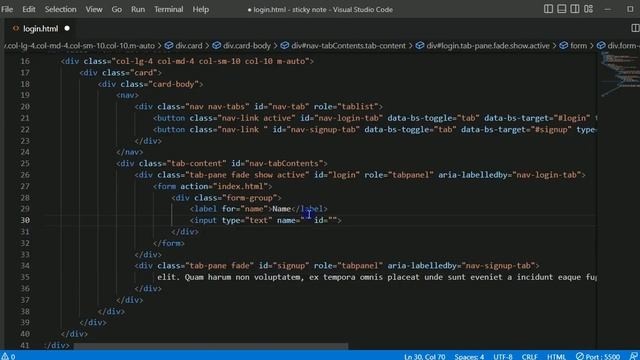Viewport: 640px width, 360px height.
Task: Click line number 35 in gutter
Action: (25, 277)
